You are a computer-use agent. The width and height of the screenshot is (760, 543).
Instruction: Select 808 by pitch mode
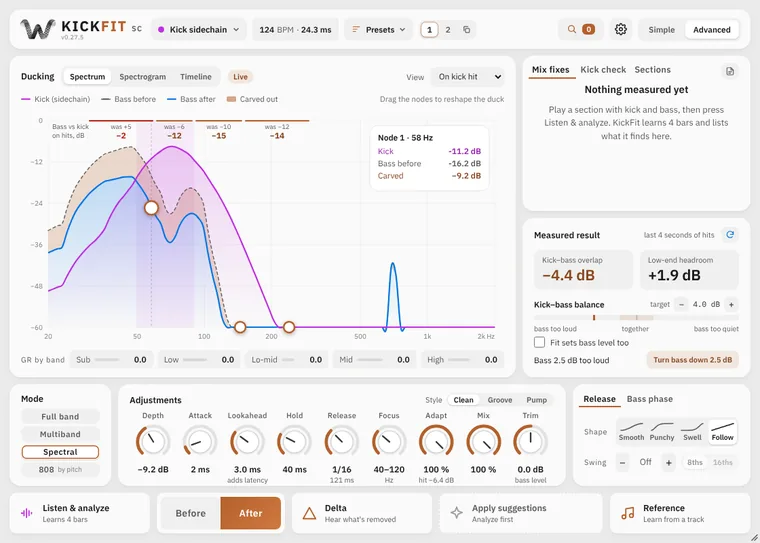[x=60, y=469]
